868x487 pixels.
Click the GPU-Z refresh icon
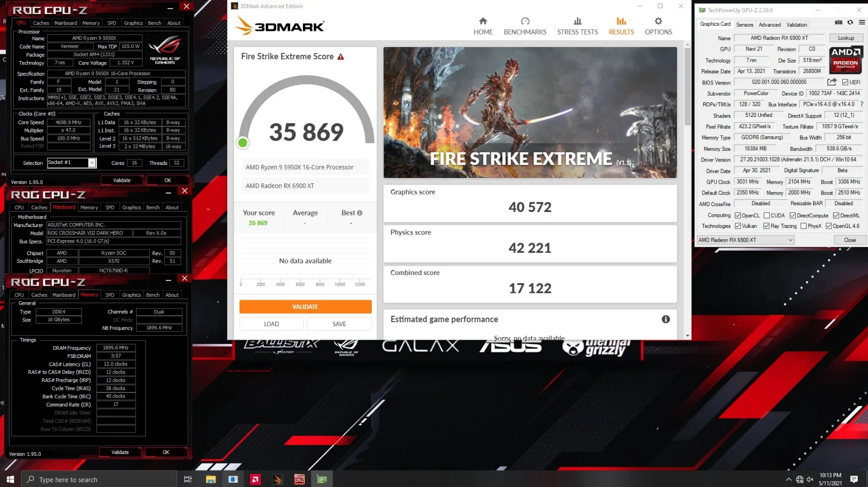point(850,22)
